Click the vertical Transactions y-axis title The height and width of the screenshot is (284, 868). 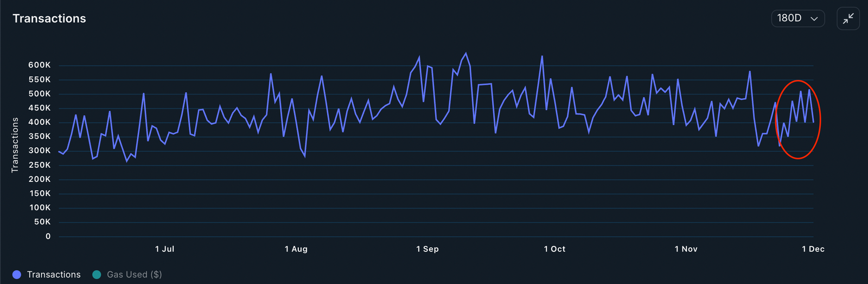point(15,145)
